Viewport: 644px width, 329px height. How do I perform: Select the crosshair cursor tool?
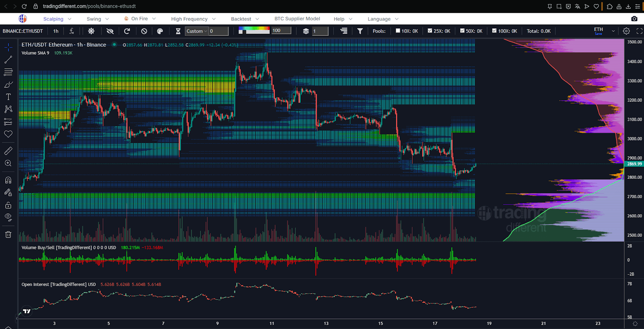[8, 48]
